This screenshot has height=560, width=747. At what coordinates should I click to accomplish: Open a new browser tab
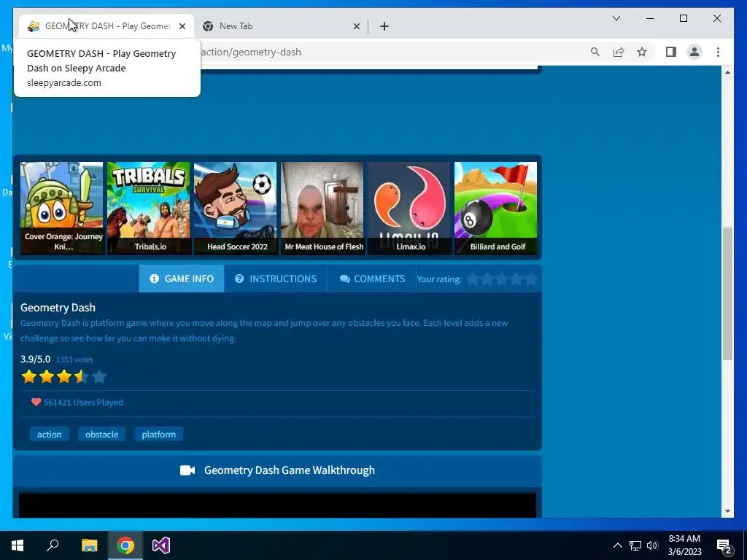(x=384, y=26)
